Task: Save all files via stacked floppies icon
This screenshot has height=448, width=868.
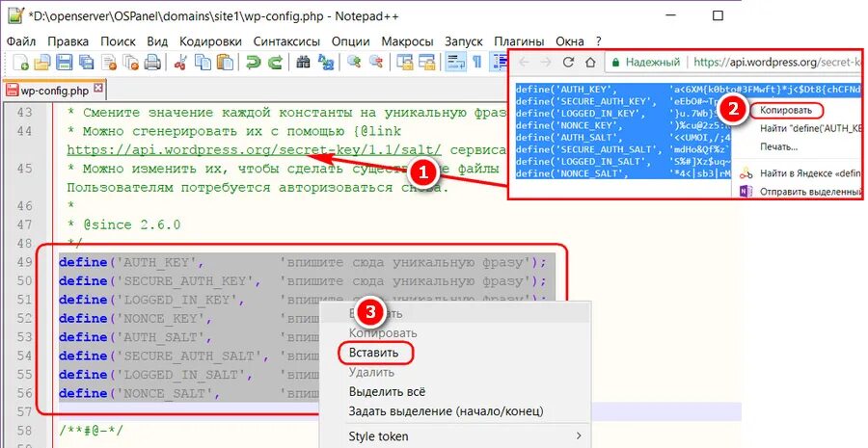Action: pyautogui.click(x=87, y=62)
